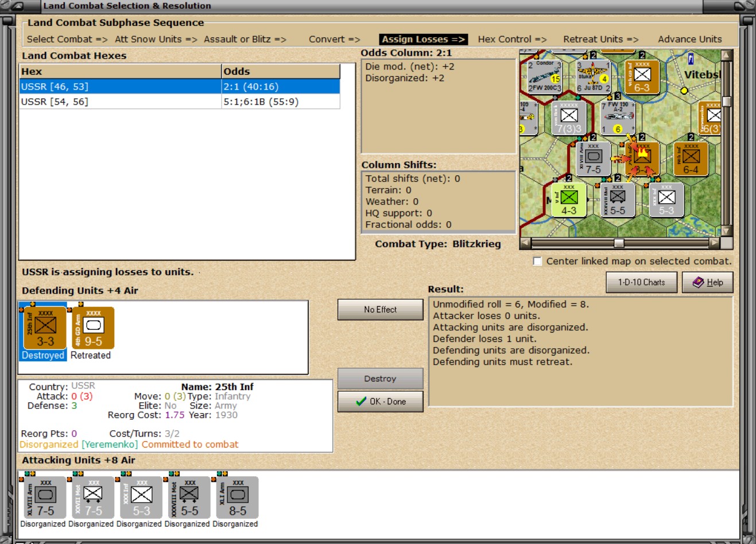Click the Select Combat subphase label

coord(67,39)
